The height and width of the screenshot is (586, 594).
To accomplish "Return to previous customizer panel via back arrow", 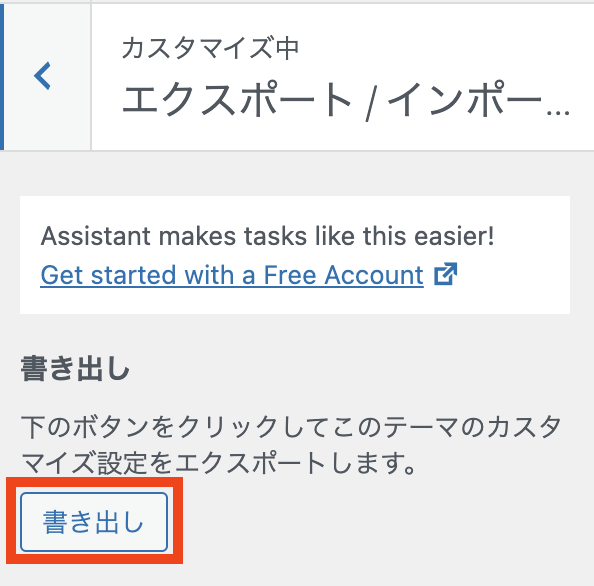I will point(42,76).
